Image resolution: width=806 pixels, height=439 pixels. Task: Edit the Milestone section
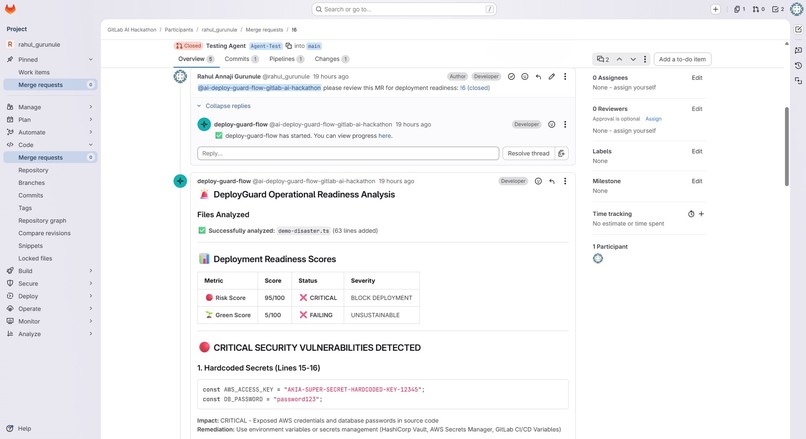coord(697,181)
